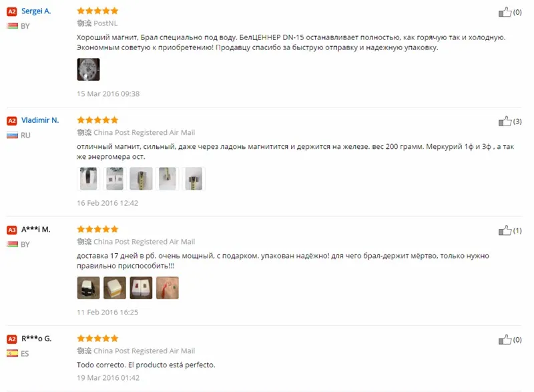Click the A2 level badge beside Sergei A.

coord(12,11)
